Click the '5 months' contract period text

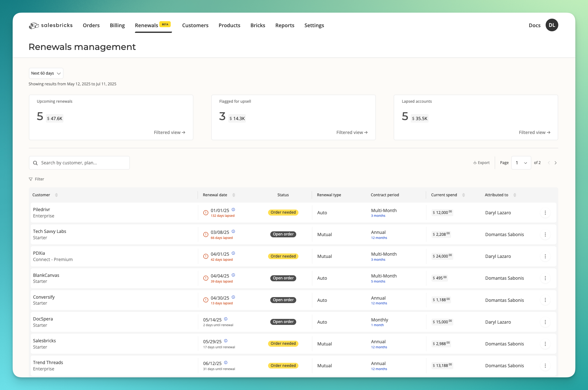[378, 282]
